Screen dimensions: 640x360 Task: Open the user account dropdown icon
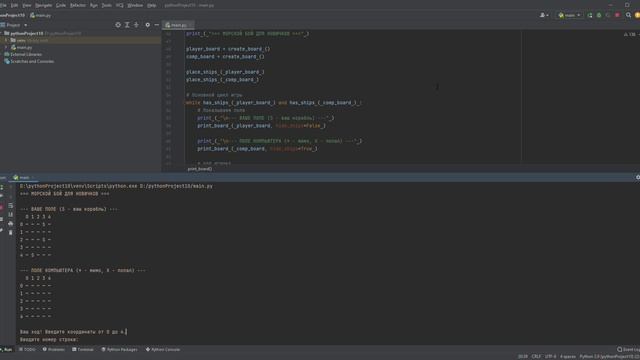[544, 15]
